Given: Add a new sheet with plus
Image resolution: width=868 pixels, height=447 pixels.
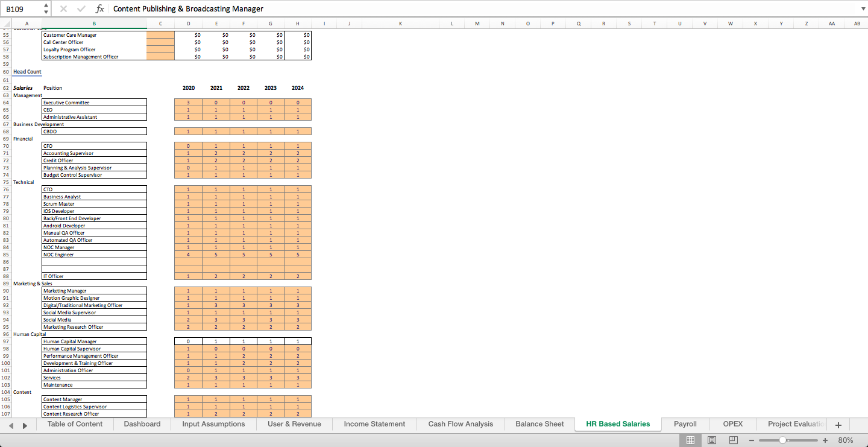Looking at the screenshot, I should (x=838, y=425).
